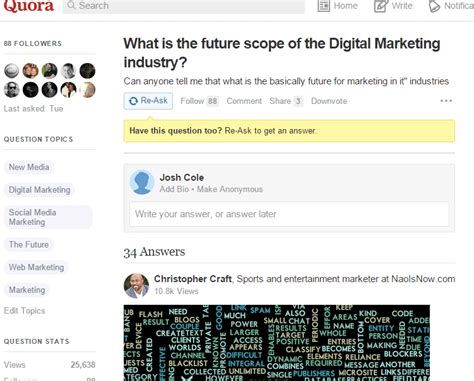
Task: Click the Search magnifier icon
Action: 71,5
